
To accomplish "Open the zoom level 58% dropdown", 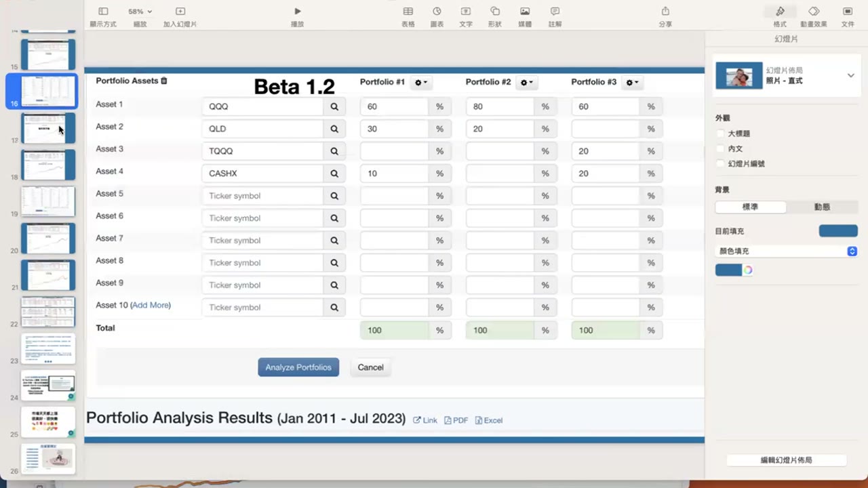I will click(140, 12).
